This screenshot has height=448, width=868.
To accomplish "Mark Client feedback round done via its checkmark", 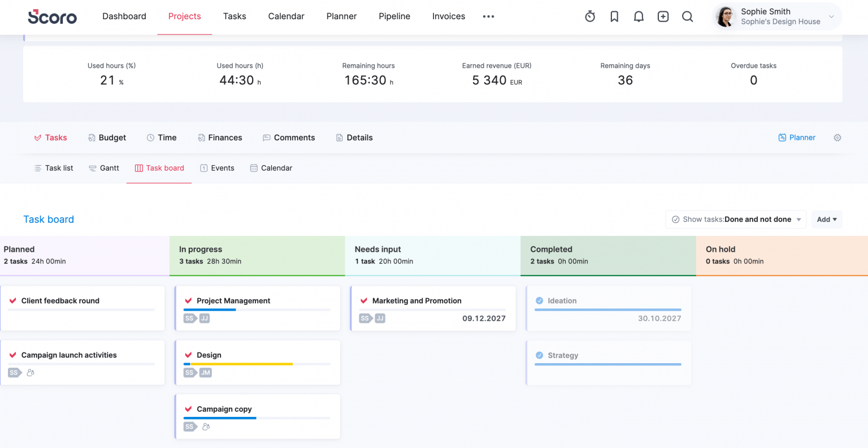I will [14, 300].
